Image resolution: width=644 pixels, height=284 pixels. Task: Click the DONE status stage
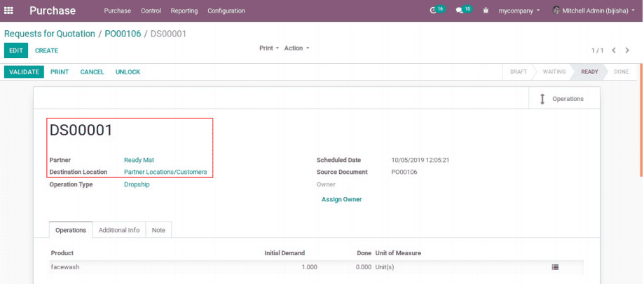(622, 72)
